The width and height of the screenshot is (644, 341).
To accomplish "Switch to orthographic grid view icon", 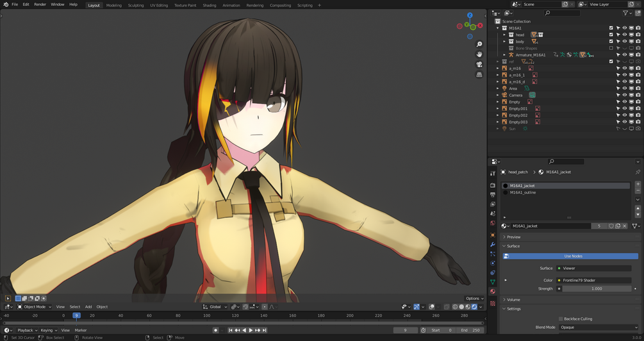I will 479,74.
